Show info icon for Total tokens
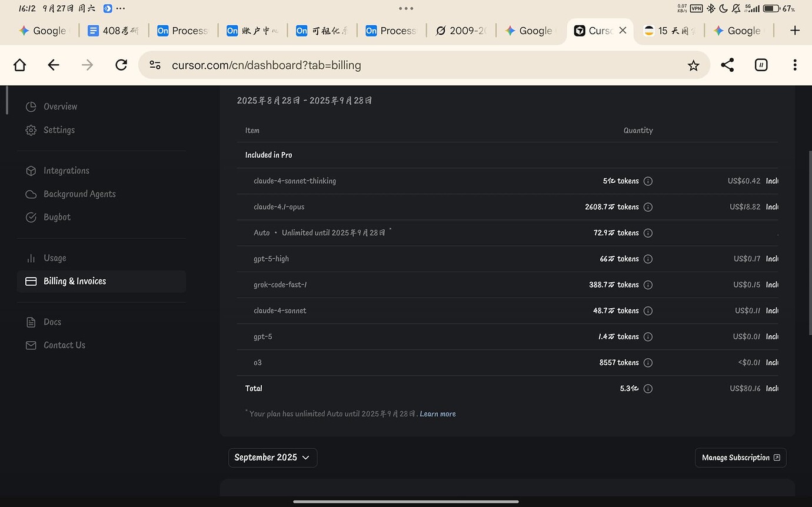Viewport: 812px width, 507px height. [648, 389]
